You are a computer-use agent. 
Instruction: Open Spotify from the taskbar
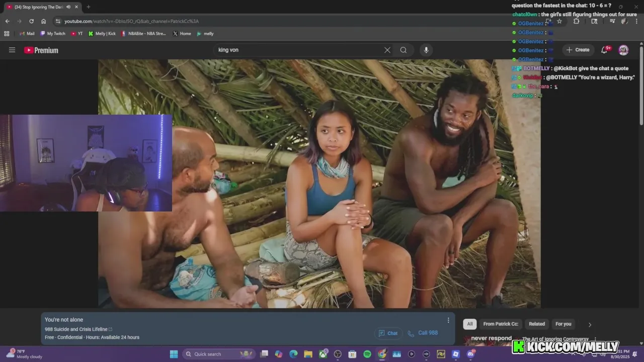pyautogui.click(x=367, y=354)
